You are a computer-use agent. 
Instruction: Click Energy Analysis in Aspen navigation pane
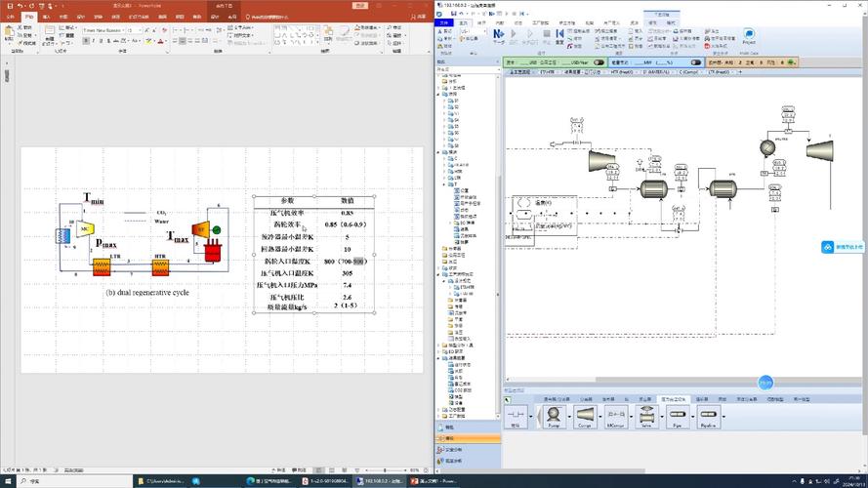click(469, 461)
